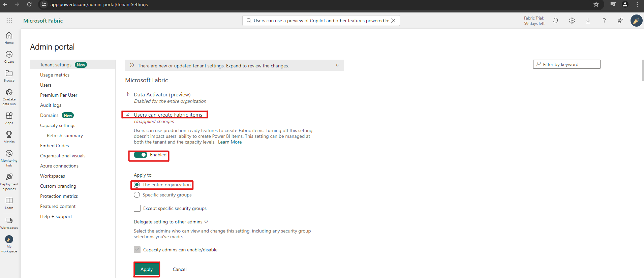The width and height of the screenshot is (644, 278).
Task: Click the Cancel button
Action: click(180, 269)
